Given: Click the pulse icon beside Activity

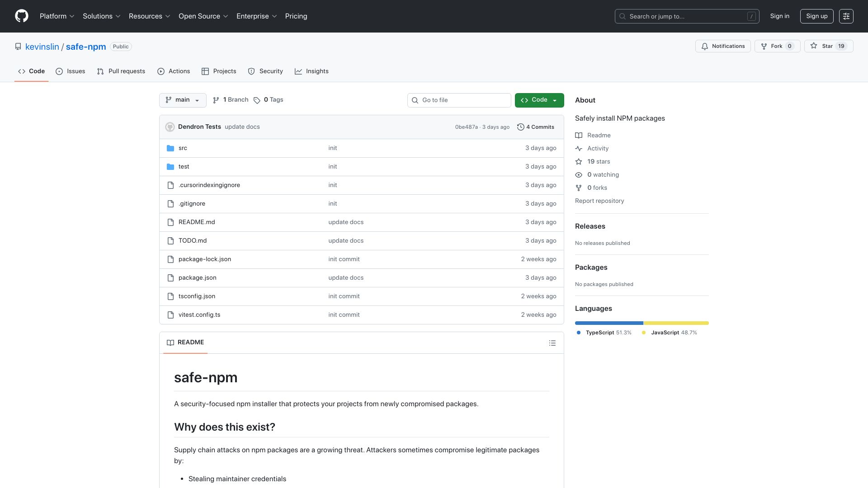Looking at the screenshot, I should click(x=579, y=149).
